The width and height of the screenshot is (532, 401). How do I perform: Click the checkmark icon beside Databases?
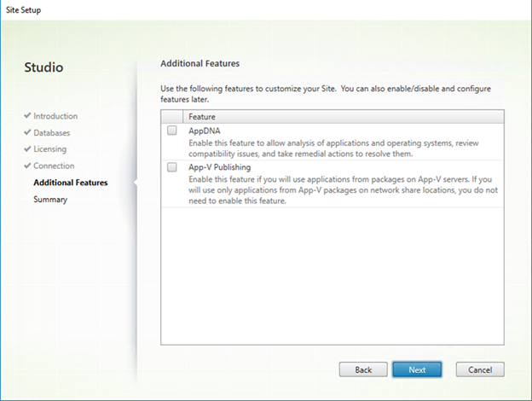click(27, 132)
